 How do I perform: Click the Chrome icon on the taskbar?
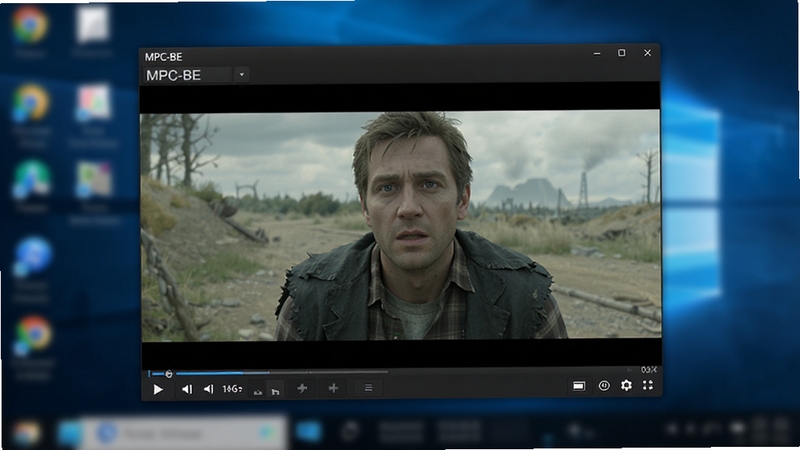[26, 433]
